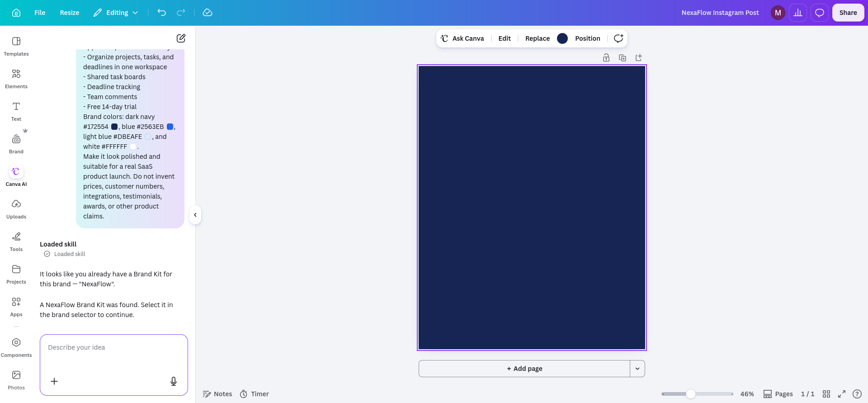Open the Resize menu
The image size is (868, 403).
coord(70,13)
